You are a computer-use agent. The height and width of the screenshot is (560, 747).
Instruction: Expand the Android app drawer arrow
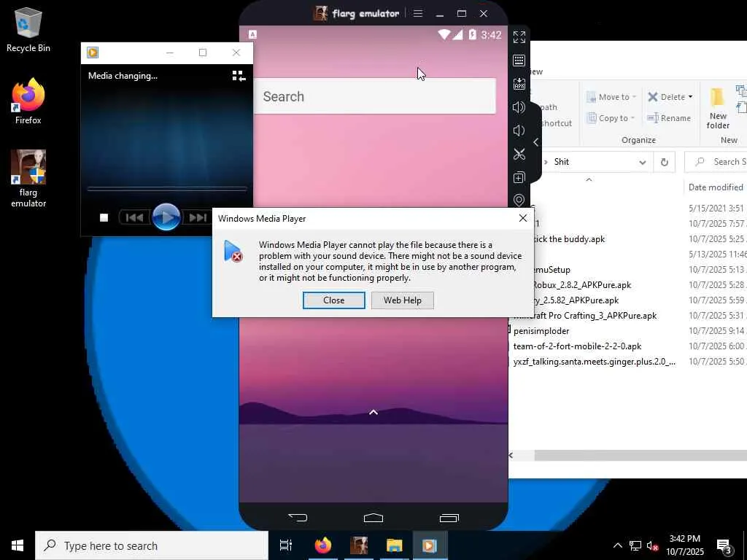point(373,413)
